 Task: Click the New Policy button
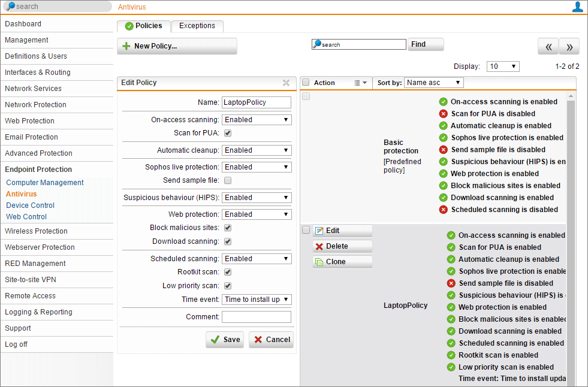click(x=177, y=46)
